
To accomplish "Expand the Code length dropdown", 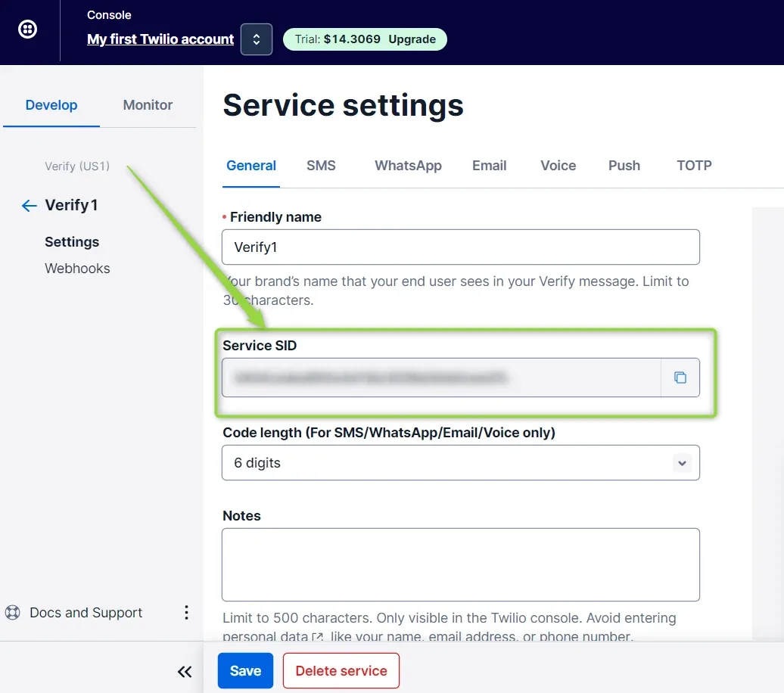I will click(461, 463).
